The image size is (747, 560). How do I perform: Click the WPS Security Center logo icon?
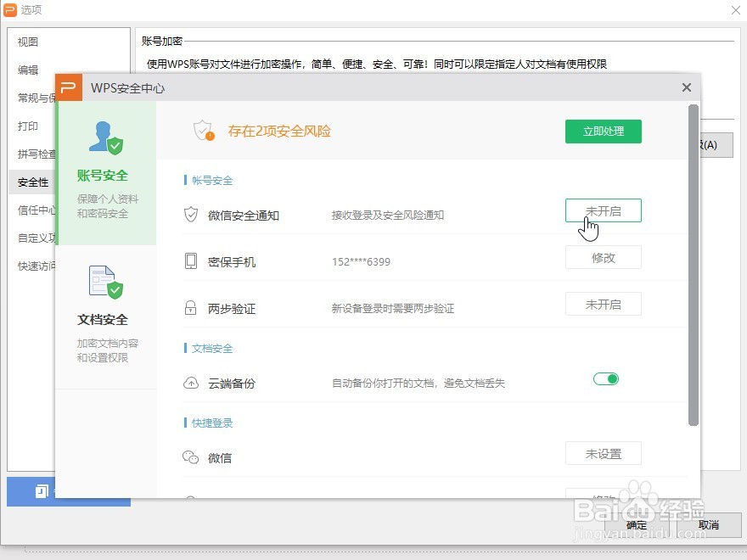(69, 87)
